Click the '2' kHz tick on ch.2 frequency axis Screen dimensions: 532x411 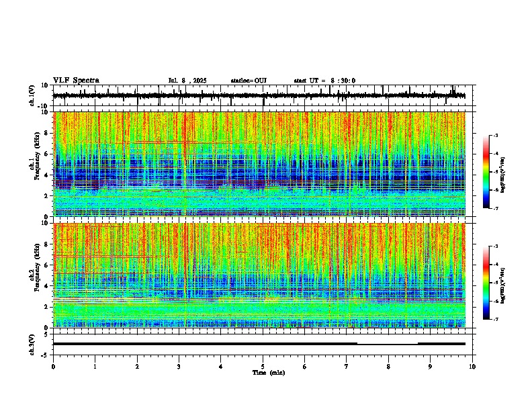click(x=47, y=307)
